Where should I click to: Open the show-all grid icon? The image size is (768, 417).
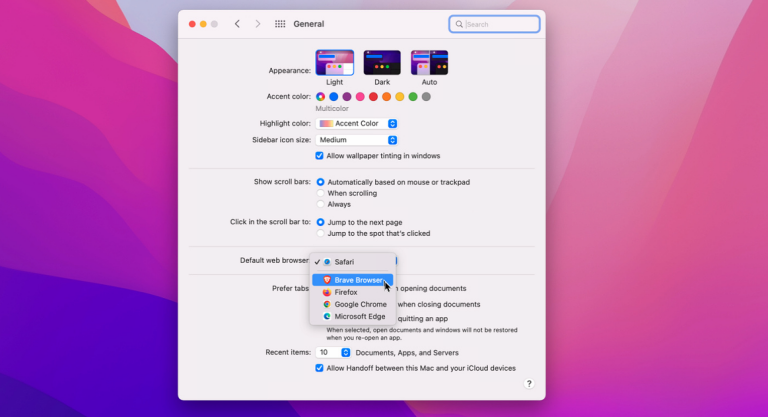(280, 24)
